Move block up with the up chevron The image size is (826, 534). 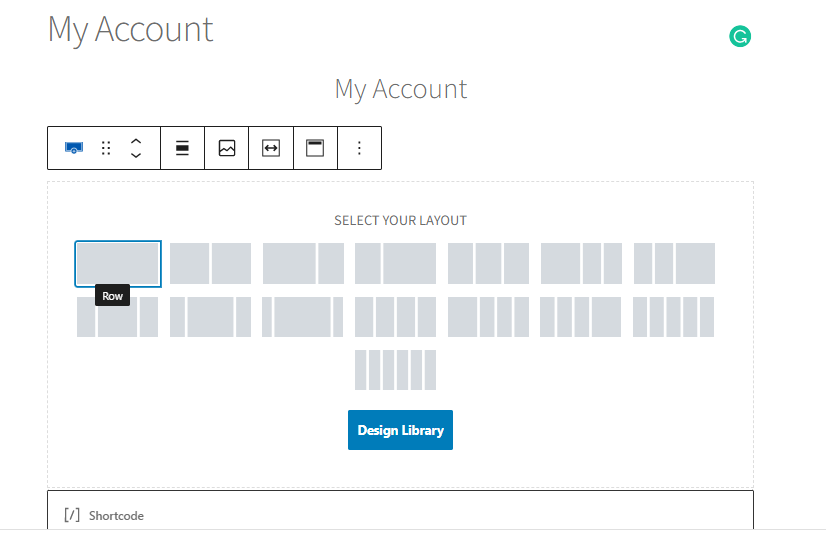(x=136, y=142)
